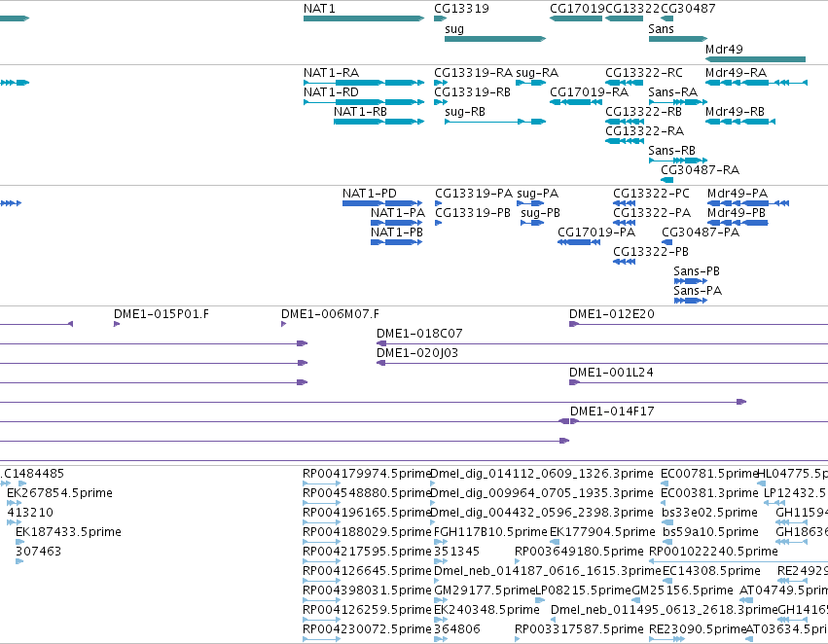The image size is (828, 644).
Task: Select the Sans gene glyph
Action: [677, 39]
